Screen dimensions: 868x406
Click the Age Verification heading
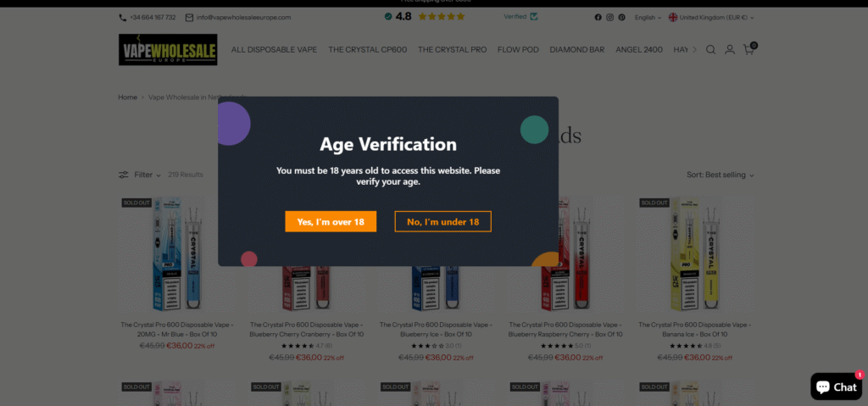(x=388, y=145)
